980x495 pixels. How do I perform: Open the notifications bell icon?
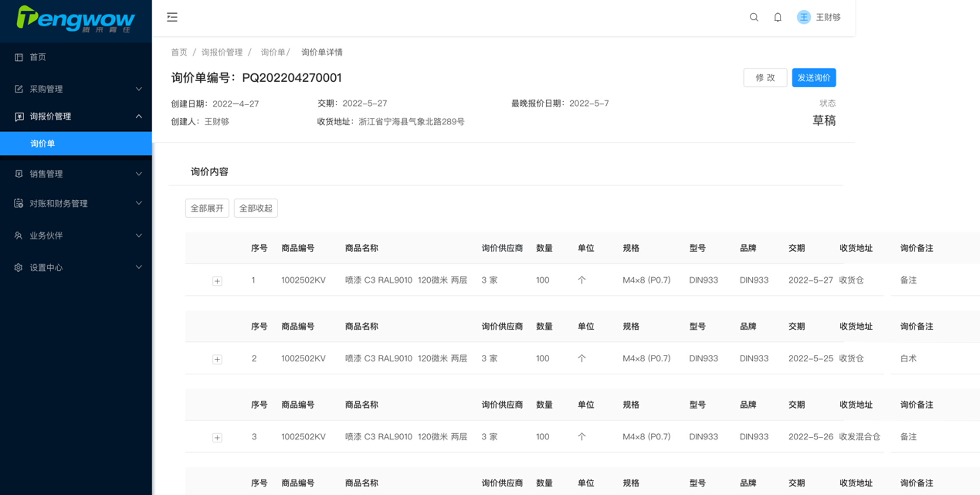[x=777, y=17]
